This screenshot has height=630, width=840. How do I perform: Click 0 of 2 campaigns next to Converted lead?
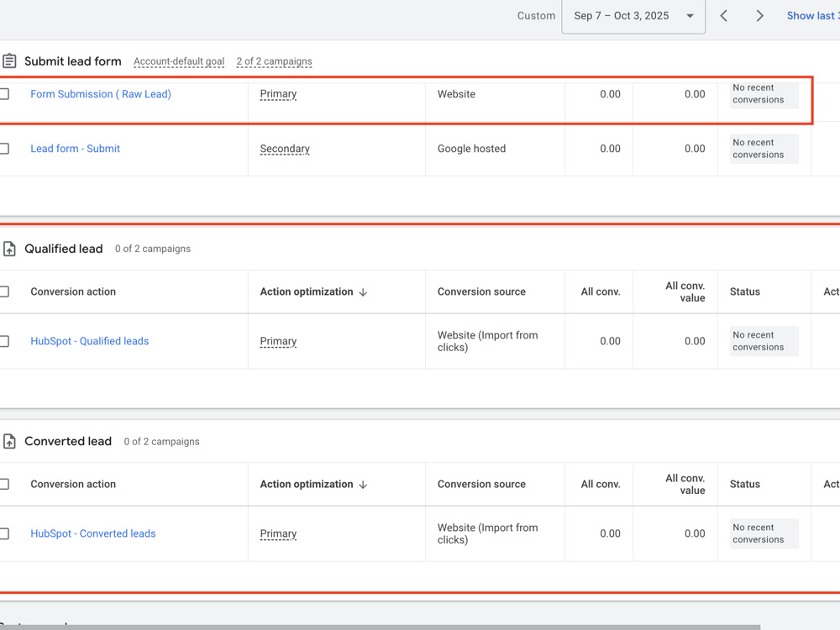tap(162, 442)
